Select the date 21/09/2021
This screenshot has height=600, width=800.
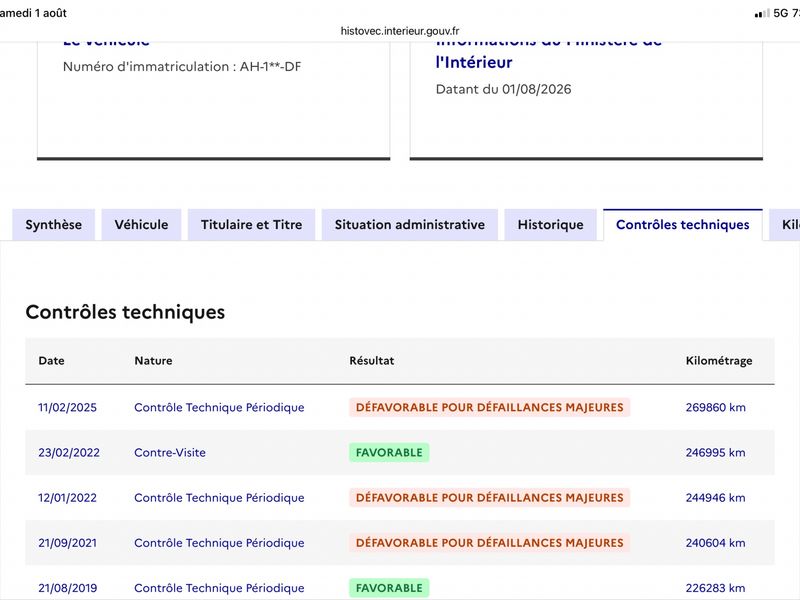(67, 543)
